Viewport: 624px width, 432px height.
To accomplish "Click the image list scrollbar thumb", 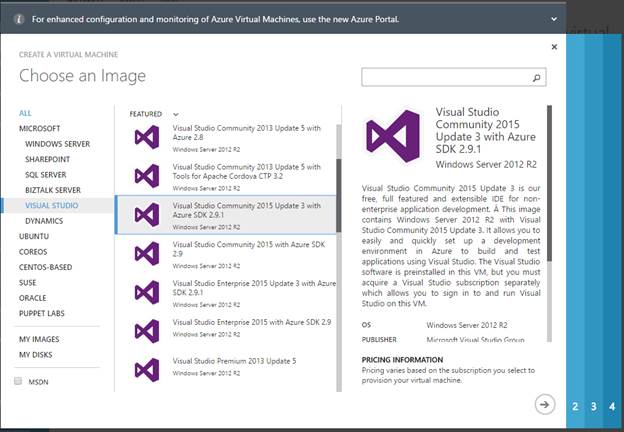I will tap(339, 195).
